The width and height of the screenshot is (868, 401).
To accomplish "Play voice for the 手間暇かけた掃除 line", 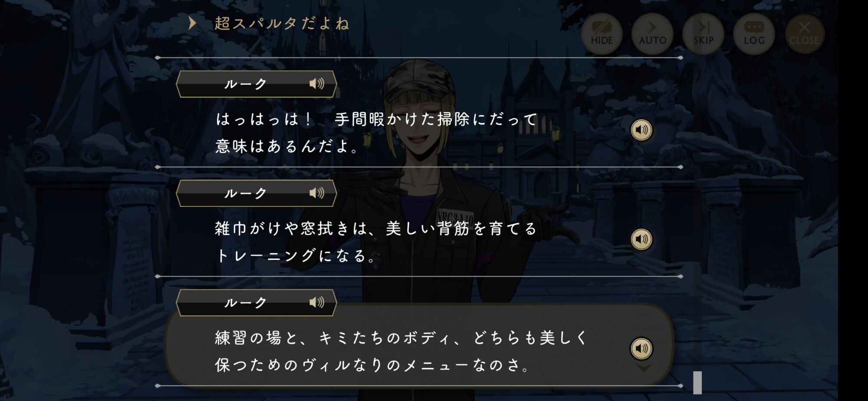I will click(x=641, y=130).
